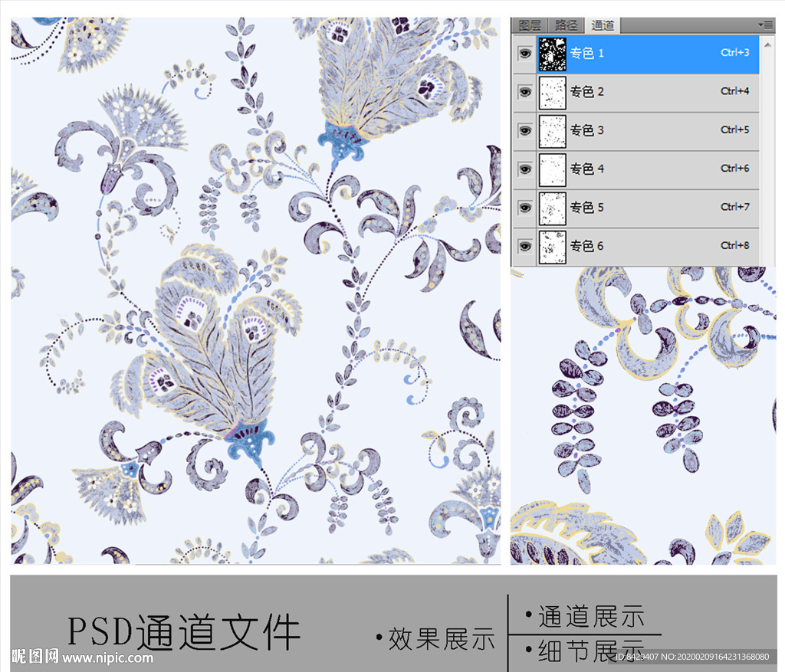
Task: Click the 专色 4 channel thumbnail
Action: pyautogui.click(x=552, y=169)
